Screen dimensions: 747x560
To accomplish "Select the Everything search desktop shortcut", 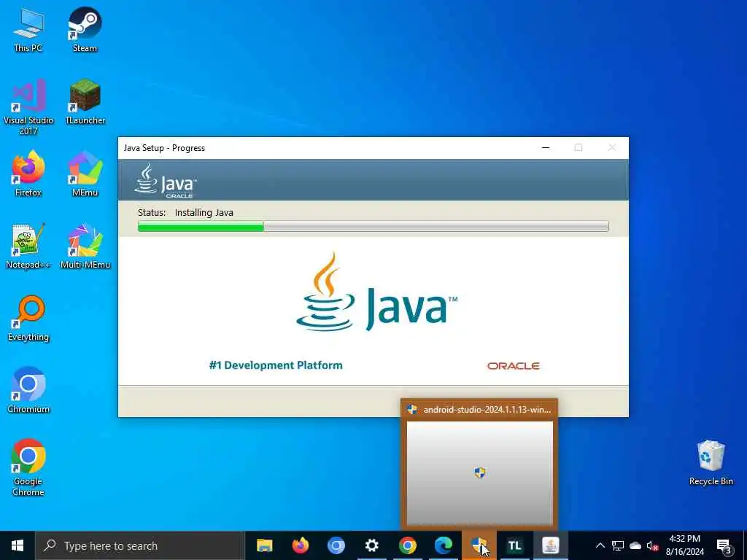I will coord(28,319).
